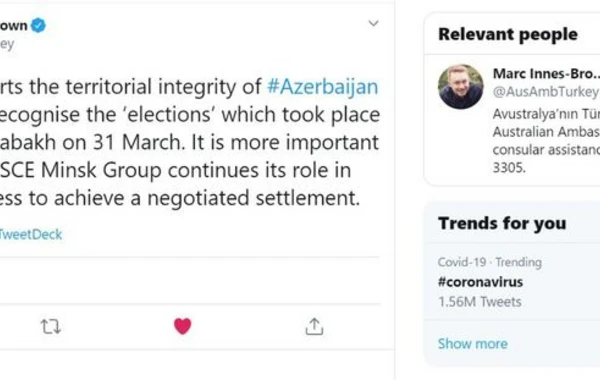Open Marc Innes-Brown profile picture
Viewport: 600px width, 380px height.
(461, 87)
